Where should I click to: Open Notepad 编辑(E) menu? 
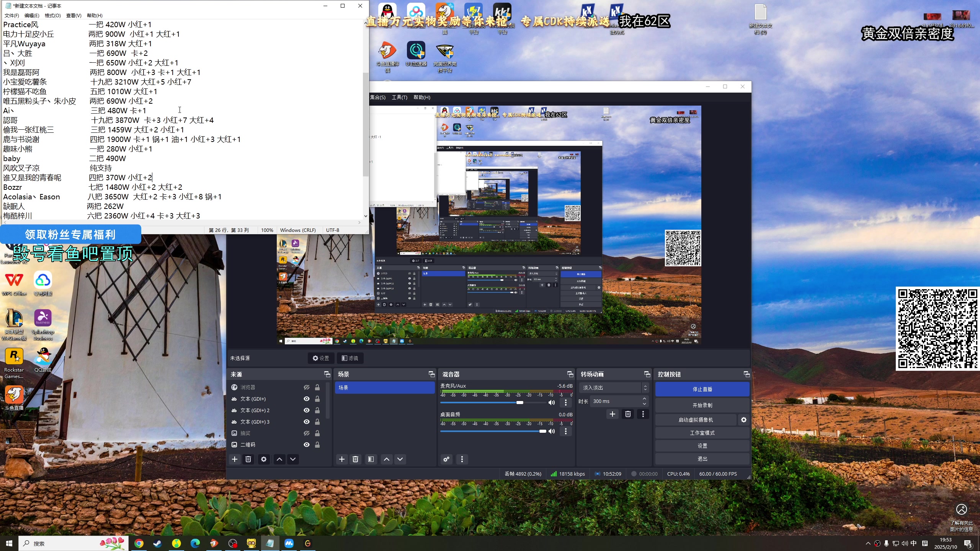point(32,16)
